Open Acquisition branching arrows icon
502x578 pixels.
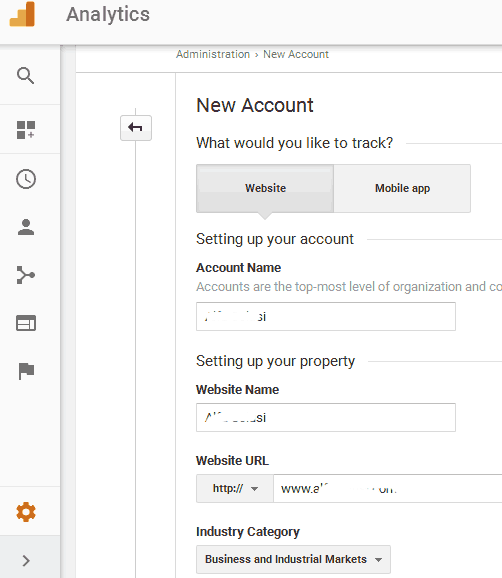click(26, 275)
